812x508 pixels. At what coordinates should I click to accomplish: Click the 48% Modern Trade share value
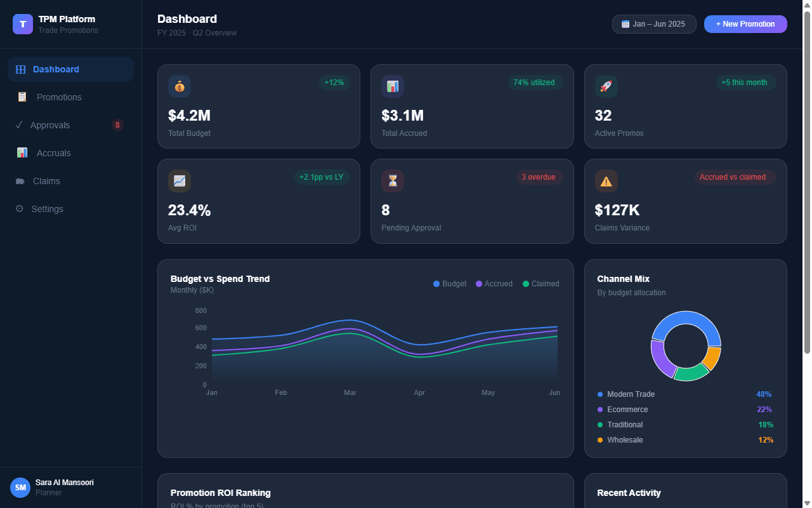pos(764,394)
